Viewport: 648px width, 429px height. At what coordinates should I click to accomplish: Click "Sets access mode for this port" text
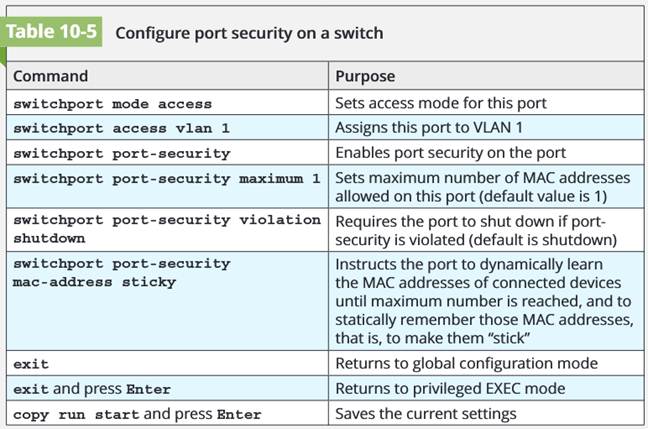click(x=441, y=102)
